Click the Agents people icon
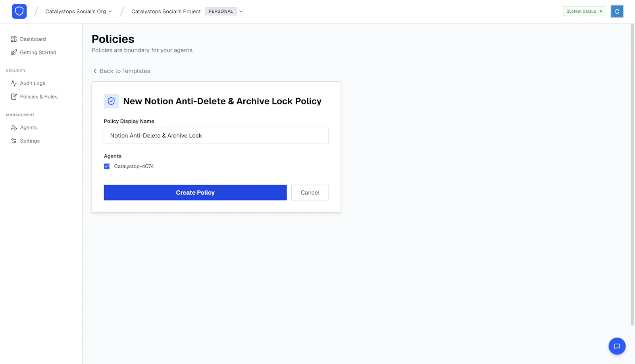 pyautogui.click(x=14, y=127)
